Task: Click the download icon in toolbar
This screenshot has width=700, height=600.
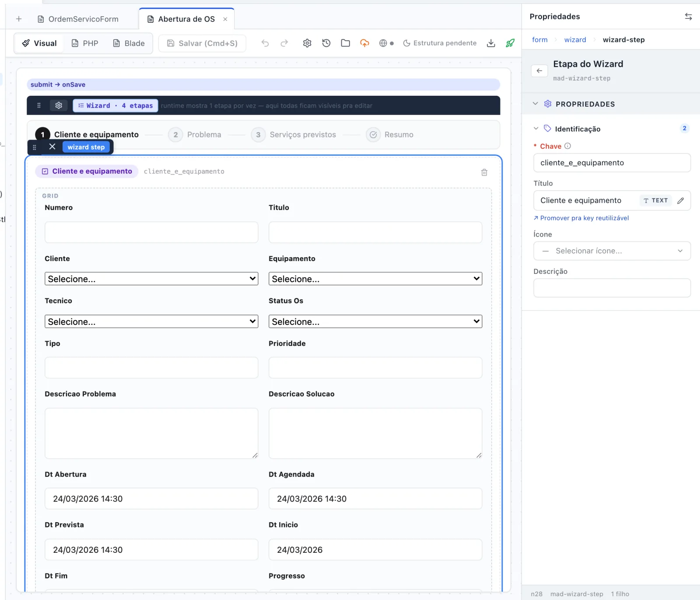Action: (x=491, y=43)
